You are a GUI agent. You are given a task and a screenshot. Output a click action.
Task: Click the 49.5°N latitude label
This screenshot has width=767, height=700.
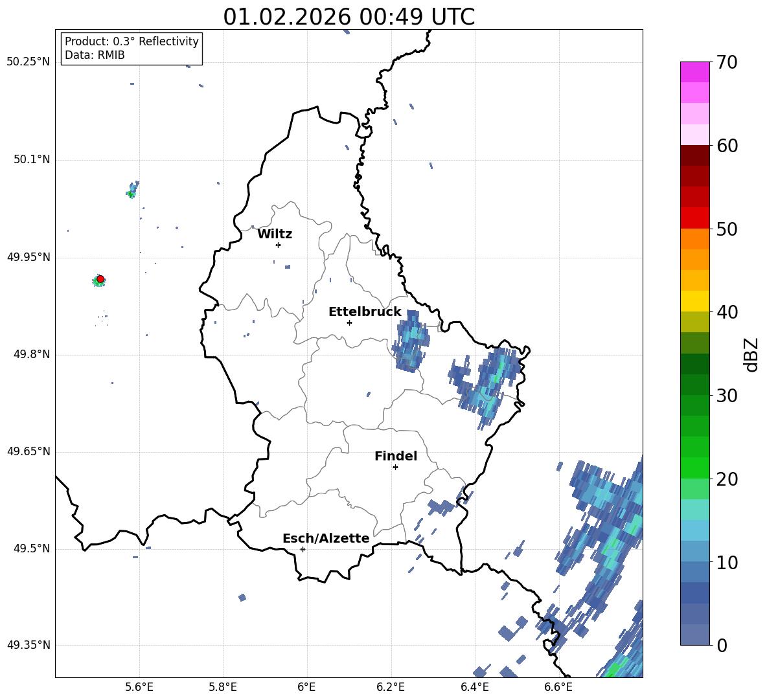click(32, 548)
